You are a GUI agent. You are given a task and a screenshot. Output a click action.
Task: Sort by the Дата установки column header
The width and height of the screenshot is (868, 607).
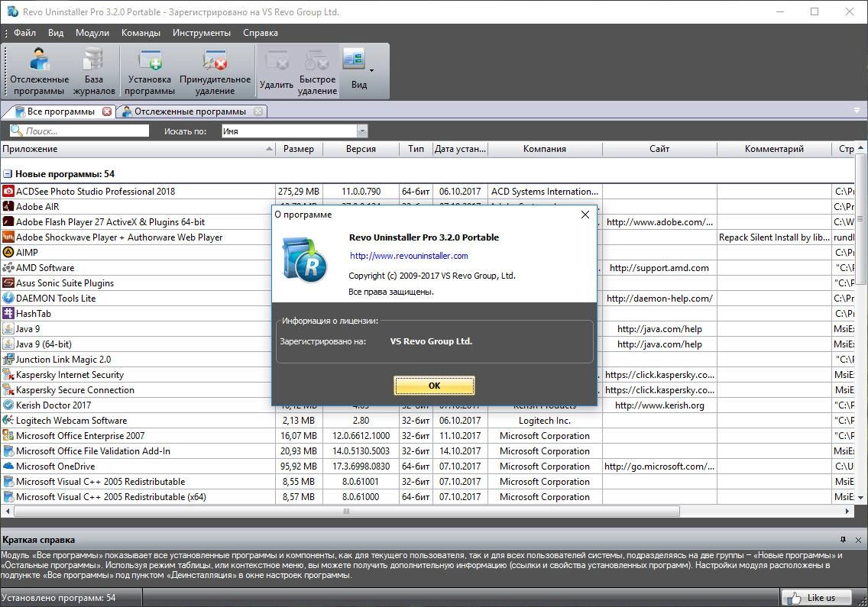[x=460, y=149]
